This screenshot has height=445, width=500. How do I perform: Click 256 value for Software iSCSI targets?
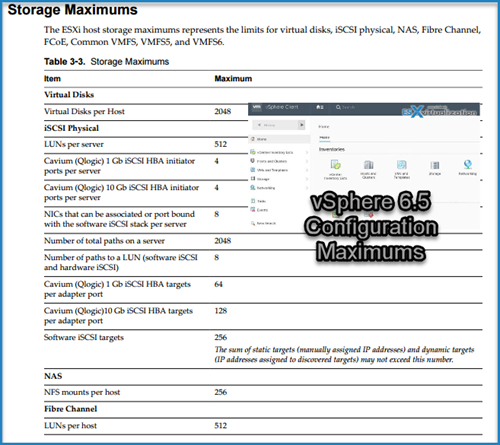221,337
